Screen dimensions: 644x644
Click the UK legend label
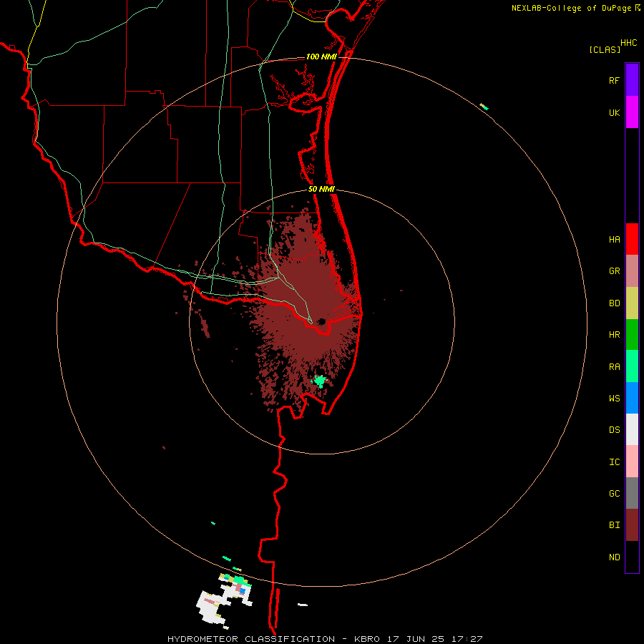614,112
